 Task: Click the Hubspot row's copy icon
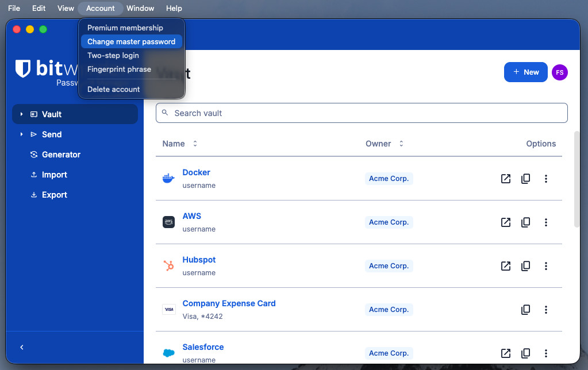tap(526, 266)
